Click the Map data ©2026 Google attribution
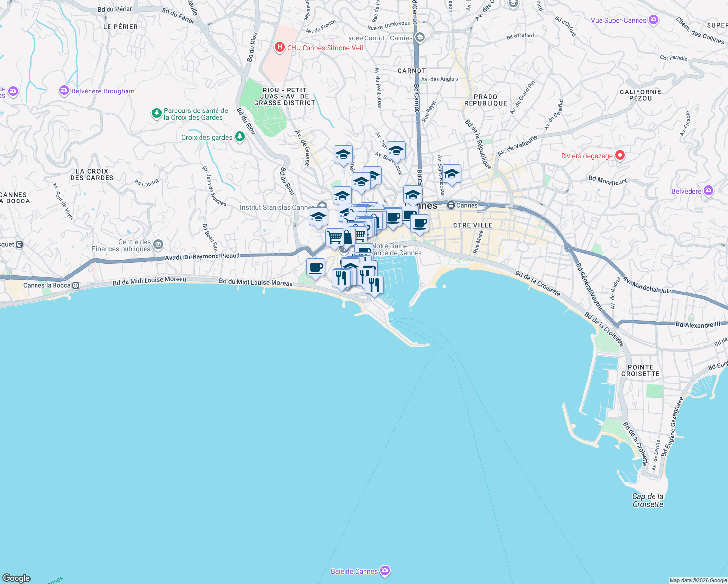 click(698, 580)
